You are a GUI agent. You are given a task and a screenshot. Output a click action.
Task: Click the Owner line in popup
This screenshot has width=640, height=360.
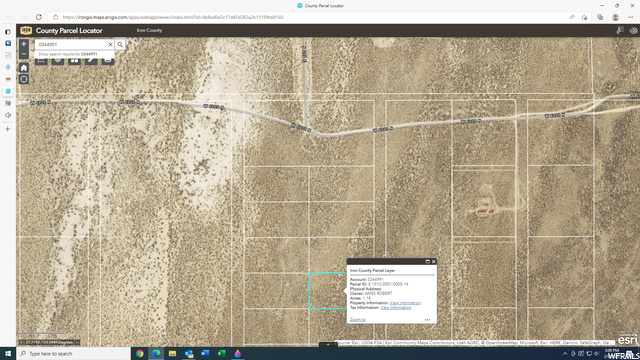[371, 293]
